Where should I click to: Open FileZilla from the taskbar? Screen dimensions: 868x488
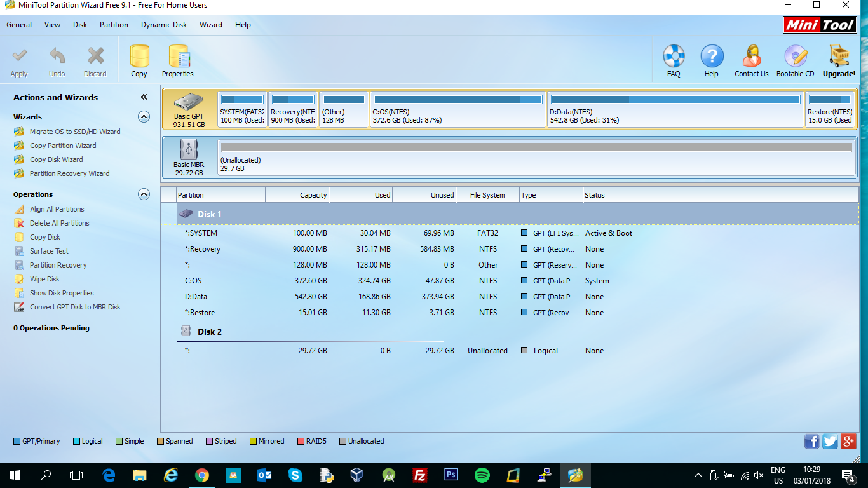[x=420, y=475]
